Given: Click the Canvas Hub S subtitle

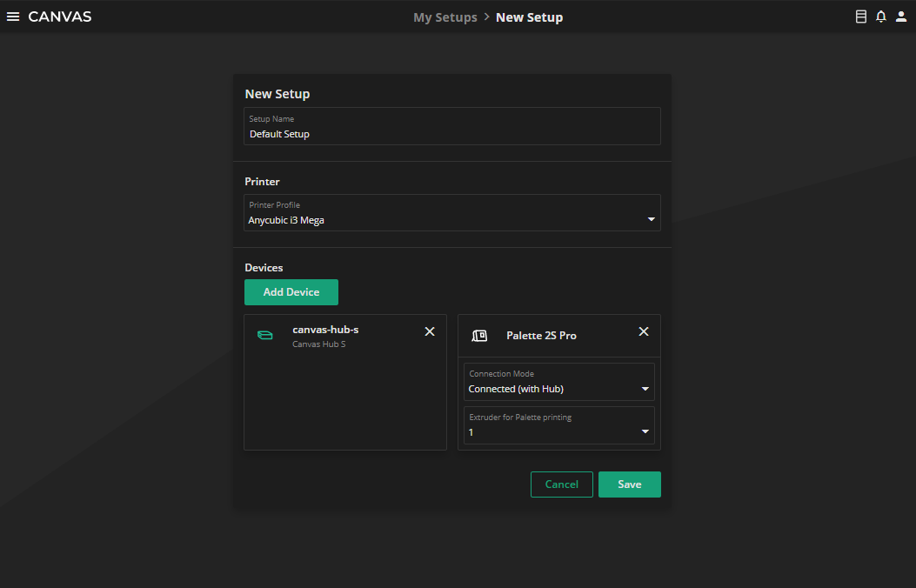Looking at the screenshot, I should click(319, 344).
